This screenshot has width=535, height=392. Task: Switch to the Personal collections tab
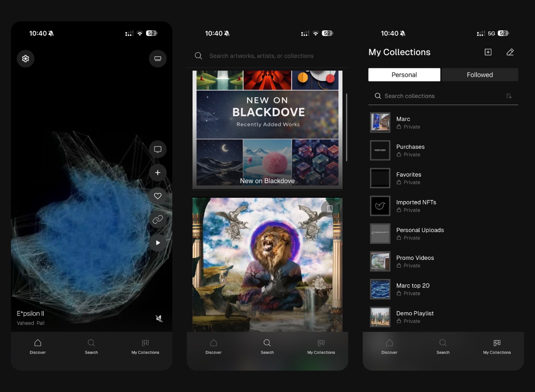tap(404, 75)
